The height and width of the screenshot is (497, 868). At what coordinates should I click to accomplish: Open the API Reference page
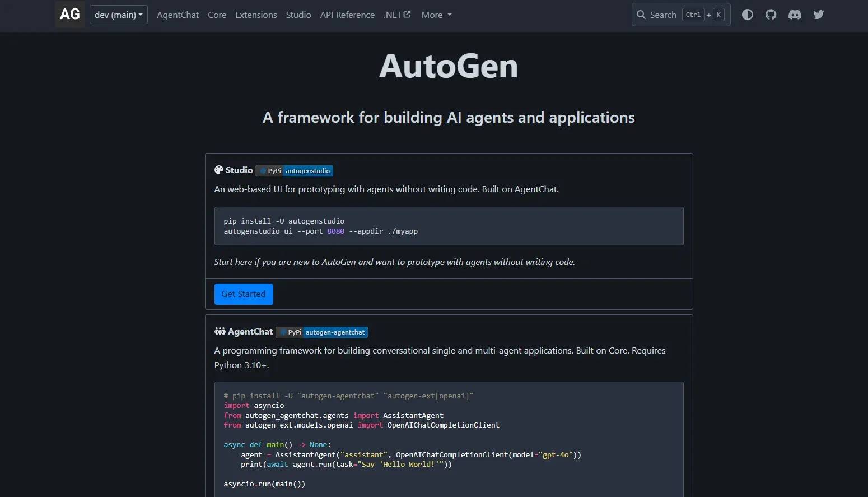click(x=347, y=15)
